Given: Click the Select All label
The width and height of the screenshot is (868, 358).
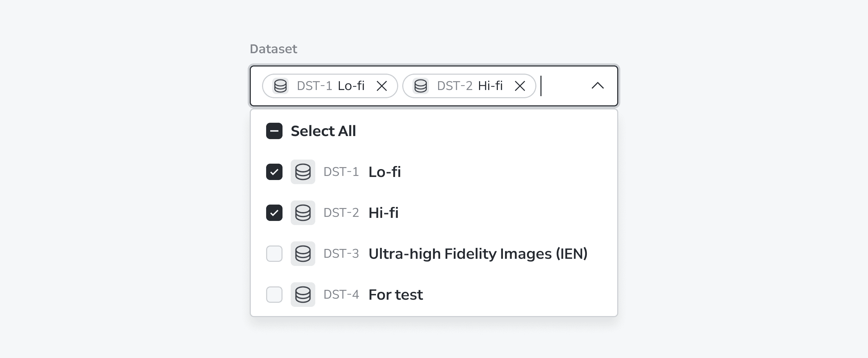Looking at the screenshot, I should pos(323,131).
